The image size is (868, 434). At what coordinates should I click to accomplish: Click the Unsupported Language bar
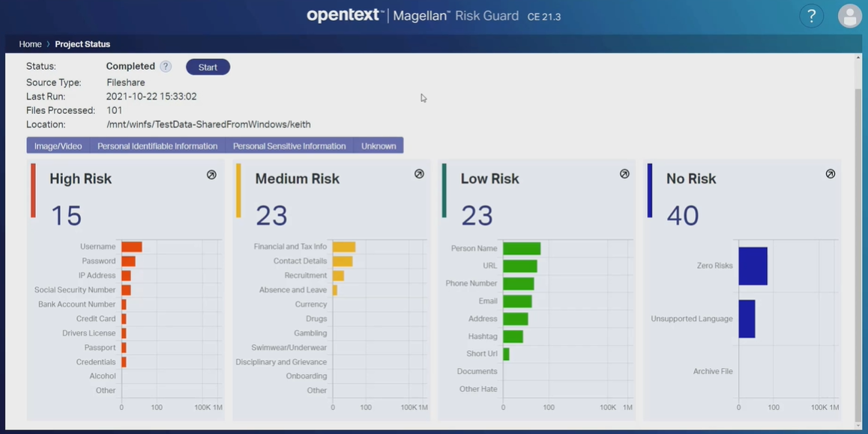(747, 319)
